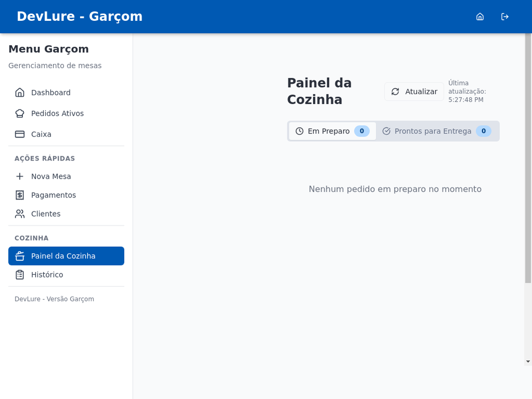
Task: Click the plus icon for Nova Mesa
Action: click(20, 176)
